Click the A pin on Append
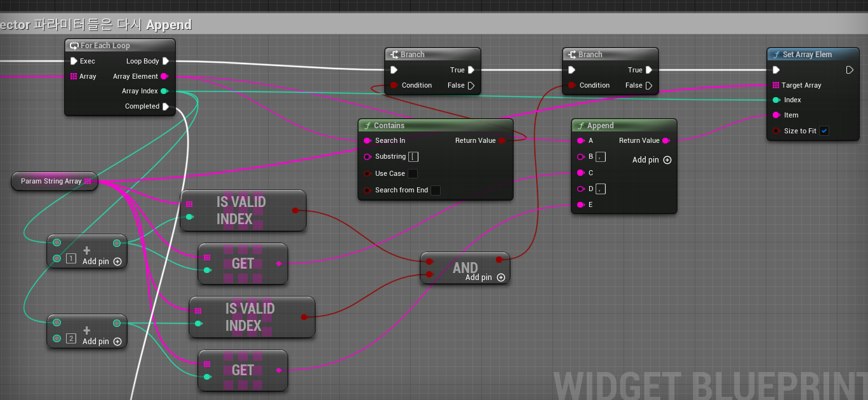The height and width of the screenshot is (400, 868). pyautogui.click(x=580, y=141)
